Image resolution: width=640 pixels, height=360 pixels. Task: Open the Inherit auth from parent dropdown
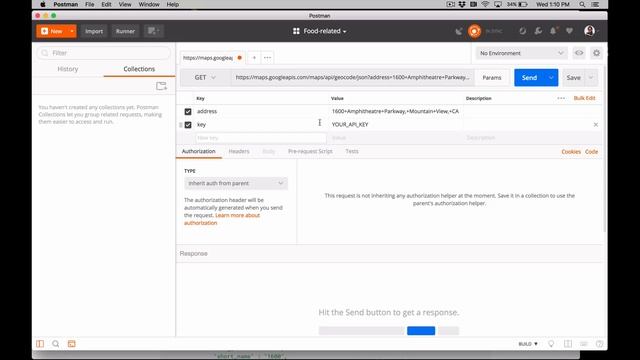236,183
